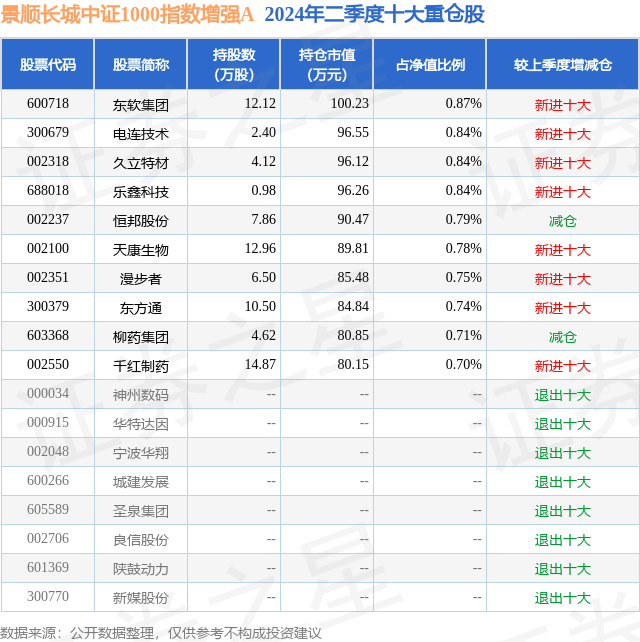Click the 股票简称 column header

[141, 64]
